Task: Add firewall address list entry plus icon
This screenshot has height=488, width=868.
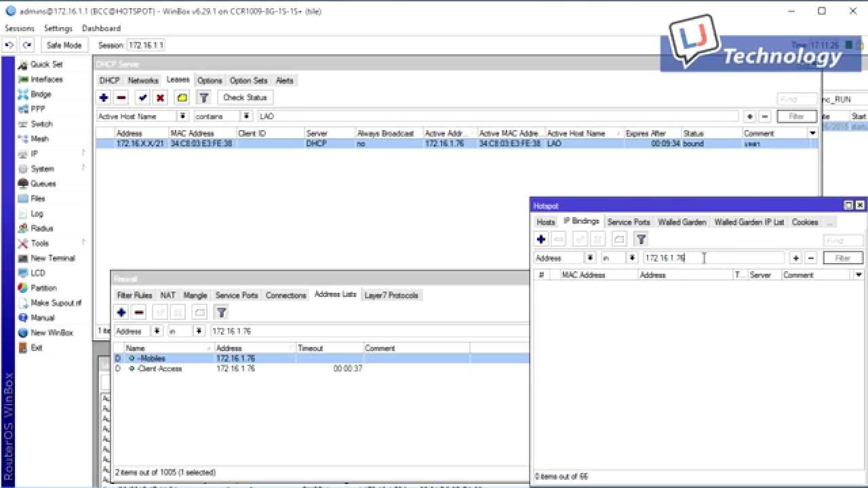Action: (121, 312)
